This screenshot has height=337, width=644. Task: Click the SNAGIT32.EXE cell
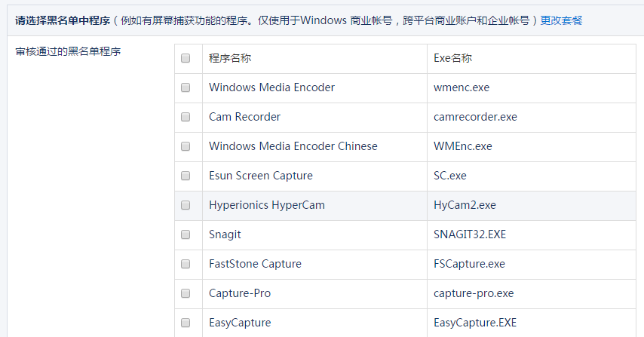coord(470,234)
